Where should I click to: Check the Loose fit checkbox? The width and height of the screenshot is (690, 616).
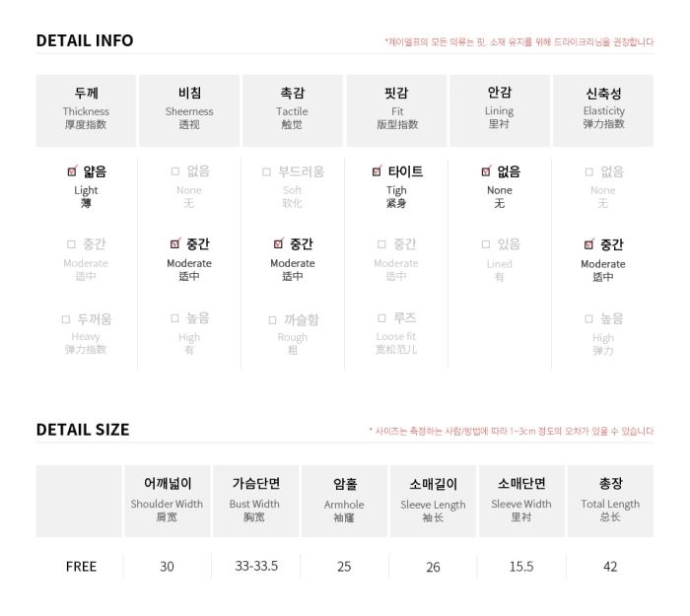tap(382, 318)
